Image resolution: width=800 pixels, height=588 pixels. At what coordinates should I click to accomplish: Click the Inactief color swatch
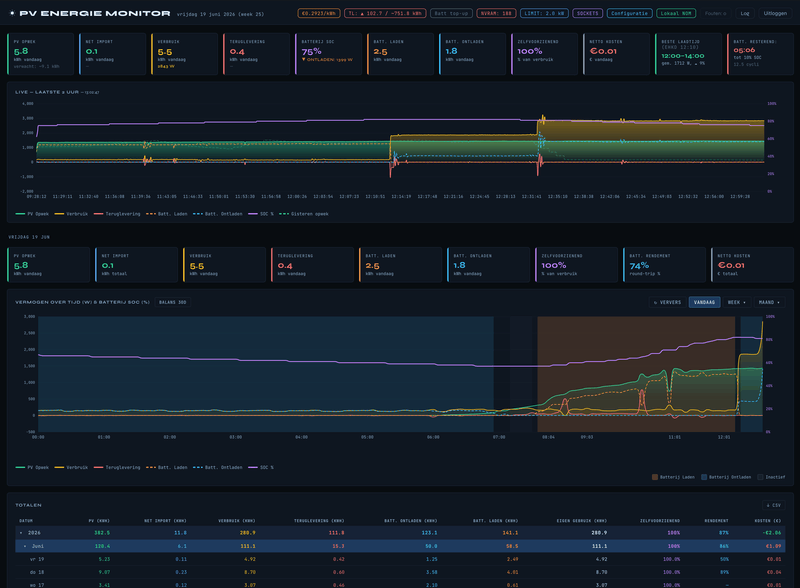[760, 477]
